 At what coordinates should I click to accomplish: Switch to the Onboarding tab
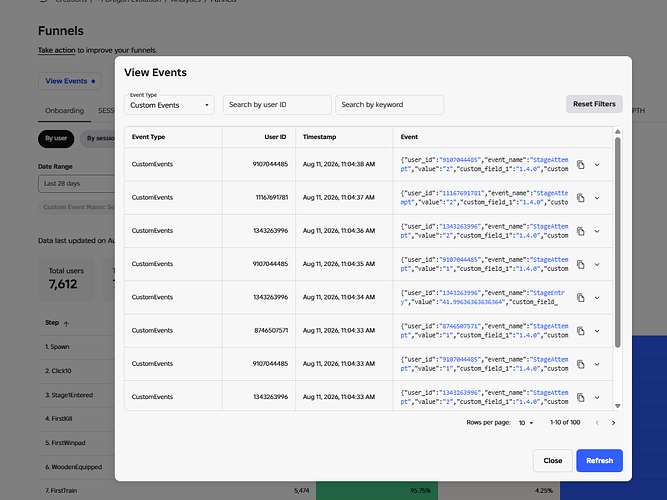point(64,111)
